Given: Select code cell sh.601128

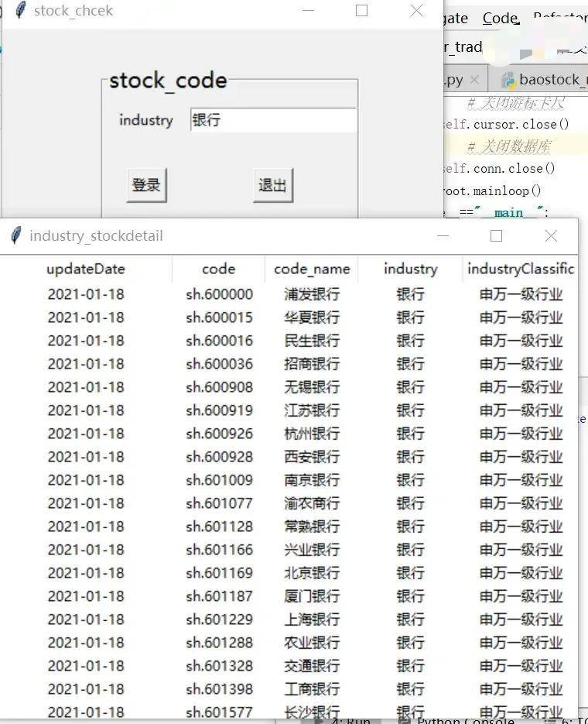Looking at the screenshot, I should [219, 527].
